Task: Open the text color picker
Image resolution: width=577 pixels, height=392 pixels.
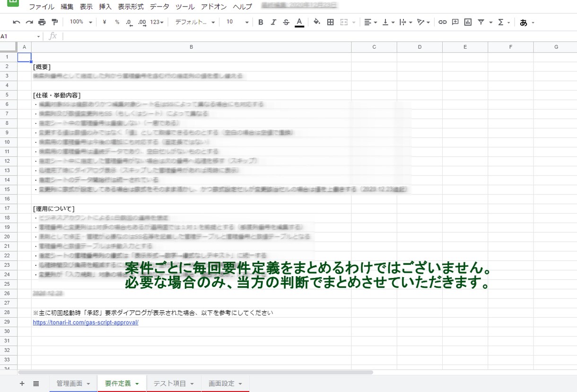Action: [299, 22]
